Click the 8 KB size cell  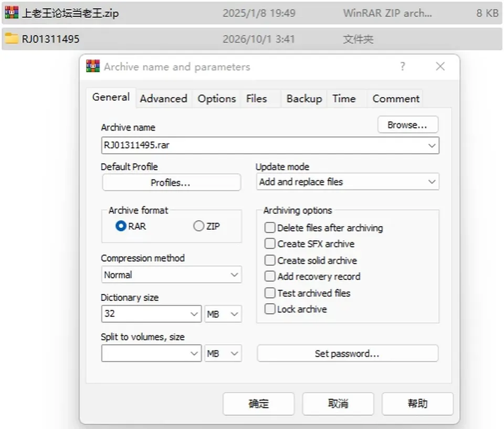coord(487,13)
